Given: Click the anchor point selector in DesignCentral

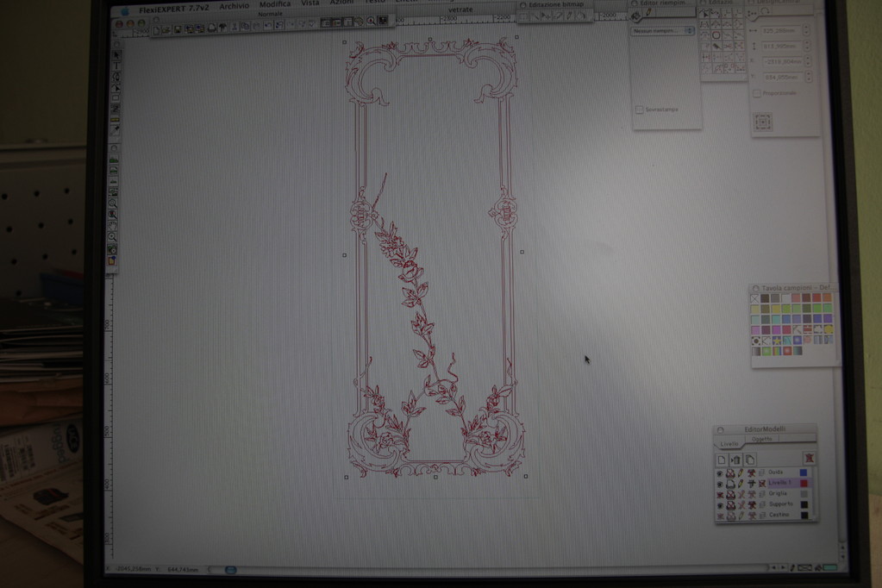Looking at the screenshot, I should pyautogui.click(x=763, y=122).
